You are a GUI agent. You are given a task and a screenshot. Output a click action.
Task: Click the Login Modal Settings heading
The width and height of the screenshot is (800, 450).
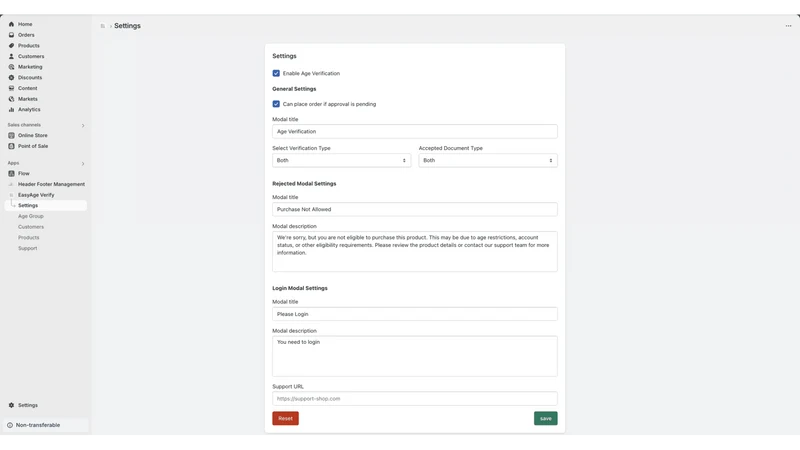[x=300, y=288]
